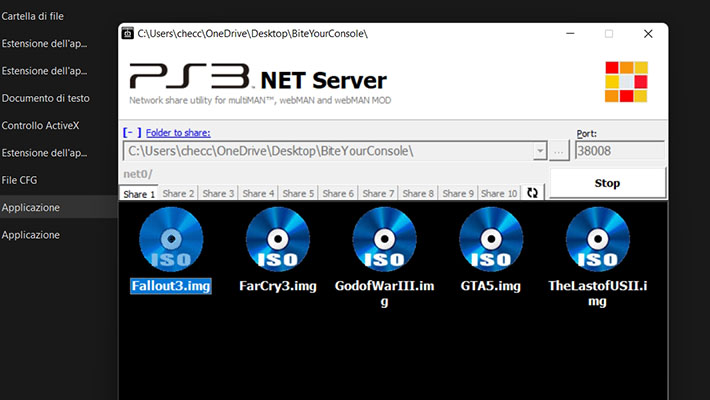Viewport: 710px width, 400px height.
Task: Click the TheLastofUSII.img file name label
Action: coord(598,293)
